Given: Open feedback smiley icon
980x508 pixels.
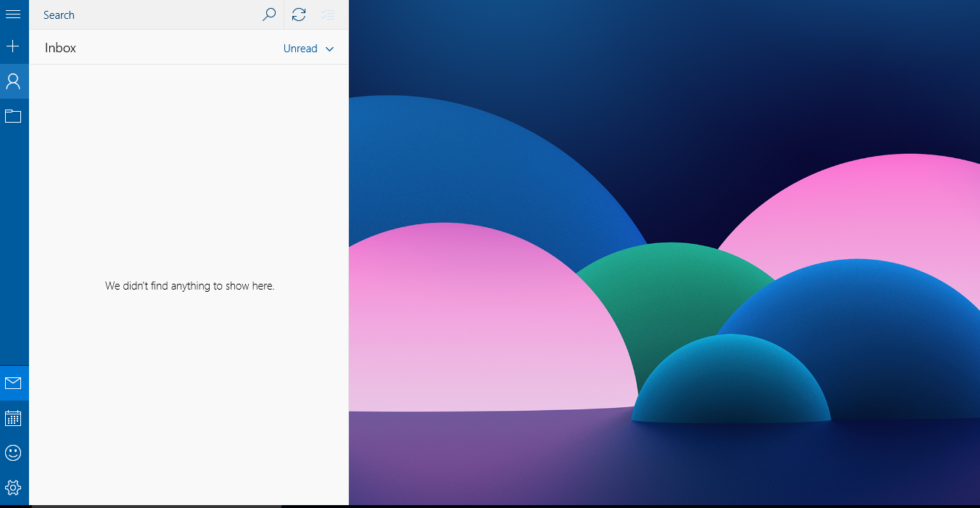Looking at the screenshot, I should [x=13, y=453].
